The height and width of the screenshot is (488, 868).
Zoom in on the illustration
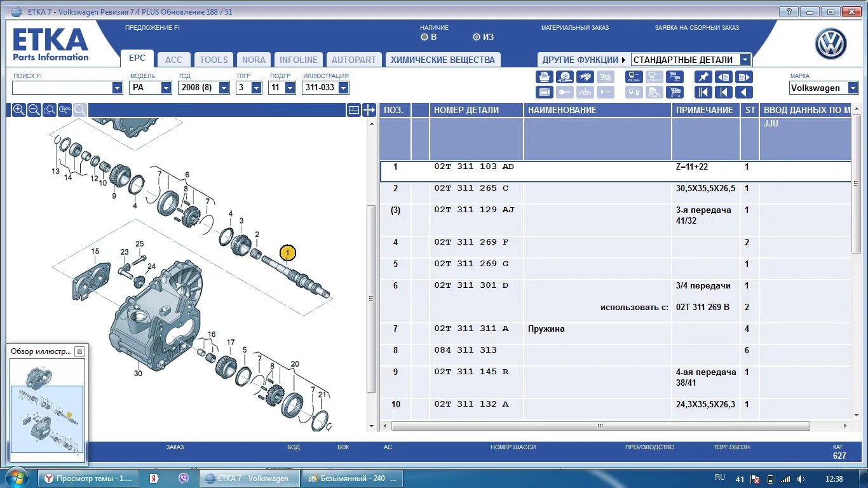click(19, 110)
